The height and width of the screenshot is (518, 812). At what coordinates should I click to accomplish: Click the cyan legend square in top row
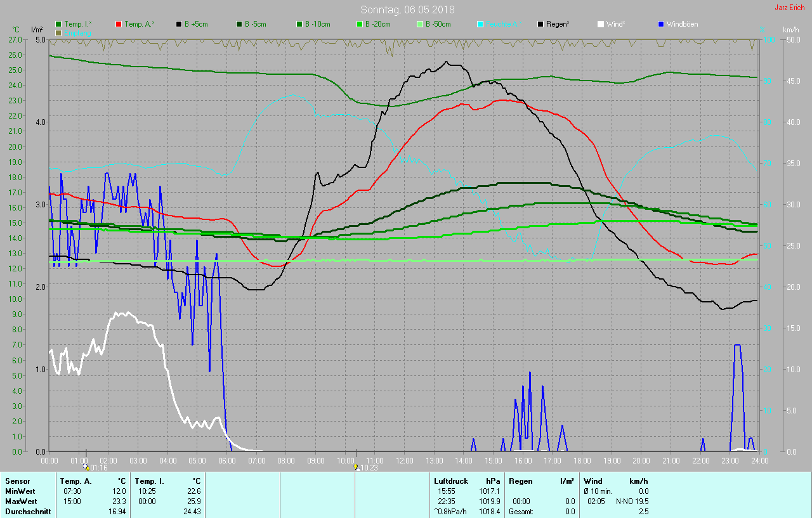481,24
